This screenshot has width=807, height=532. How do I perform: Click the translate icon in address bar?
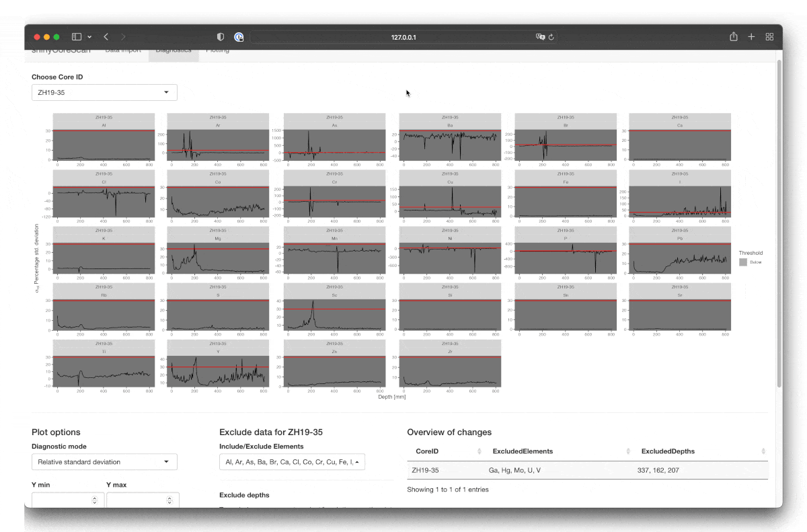539,37
